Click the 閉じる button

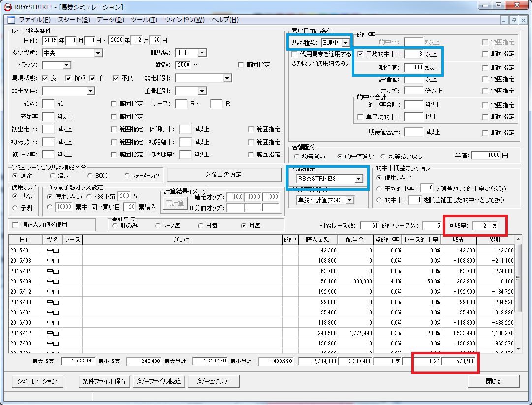click(x=493, y=381)
